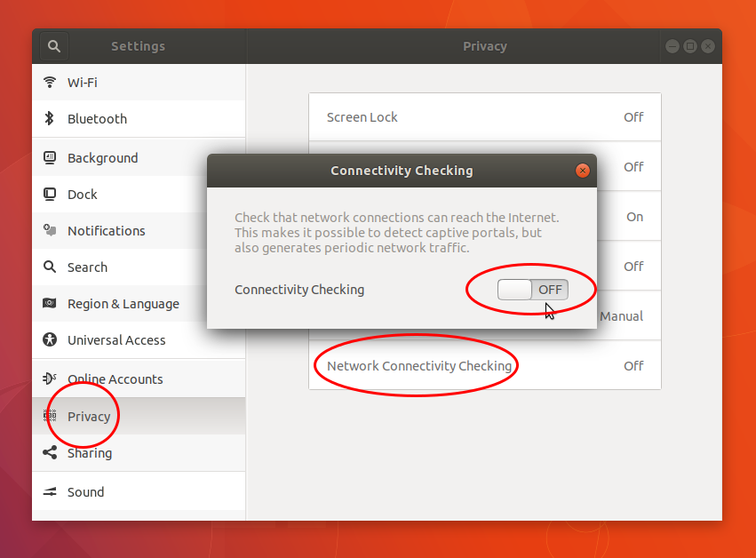Screen dimensions: 756x558
Task: Click the Universal Access person icon
Action: pos(49,339)
